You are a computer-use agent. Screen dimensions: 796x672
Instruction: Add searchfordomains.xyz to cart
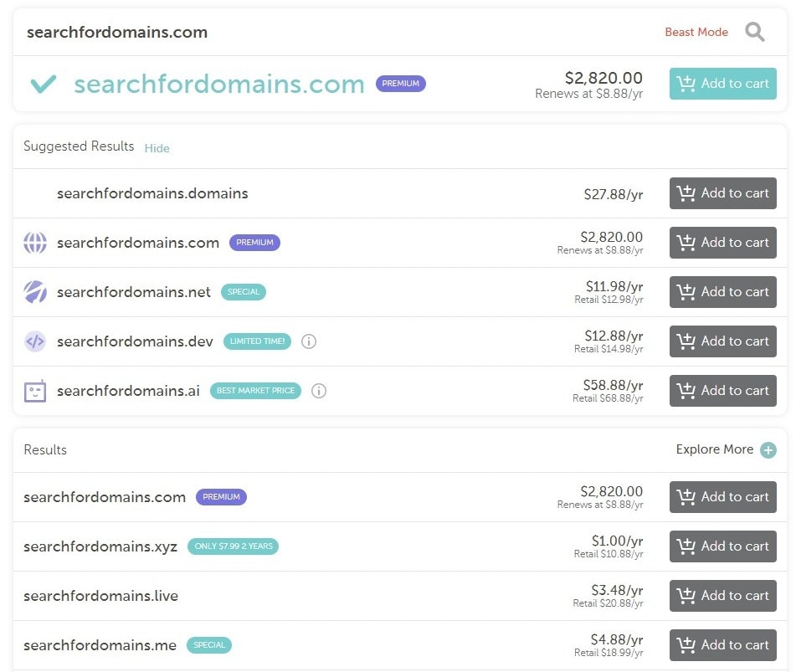tap(723, 546)
